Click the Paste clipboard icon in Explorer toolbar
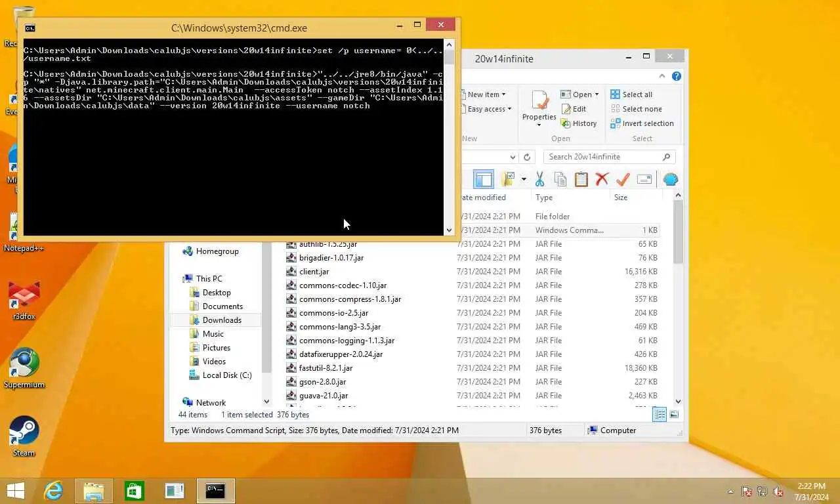The height and width of the screenshot is (504, 840). [581, 179]
